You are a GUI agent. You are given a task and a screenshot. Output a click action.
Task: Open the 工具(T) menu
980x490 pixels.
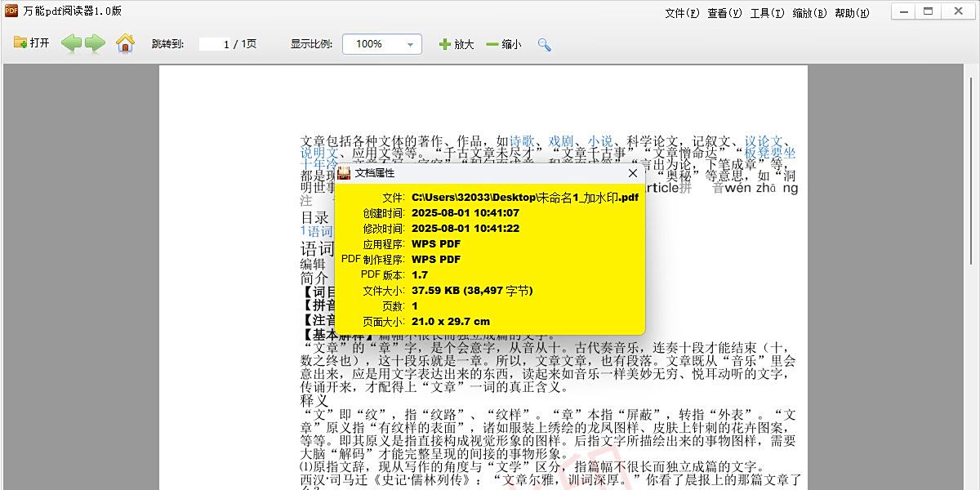pos(768,12)
